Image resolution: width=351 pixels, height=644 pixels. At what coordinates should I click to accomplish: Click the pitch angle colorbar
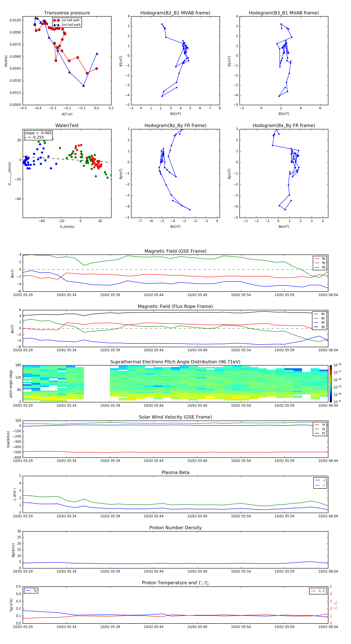[331, 384]
